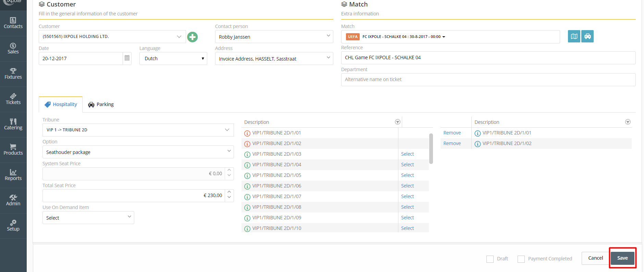Open the Sales section
The height and width of the screenshot is (272, 644).
13,49
